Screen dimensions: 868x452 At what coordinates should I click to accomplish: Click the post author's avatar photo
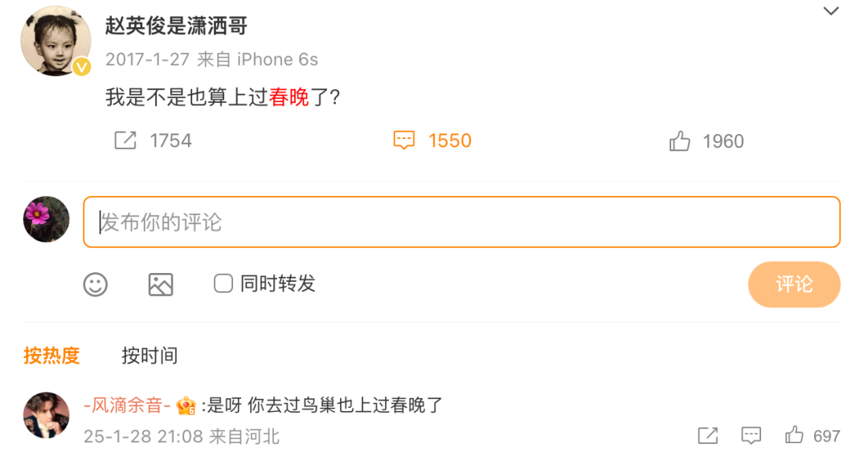click(x=55, y=42)
